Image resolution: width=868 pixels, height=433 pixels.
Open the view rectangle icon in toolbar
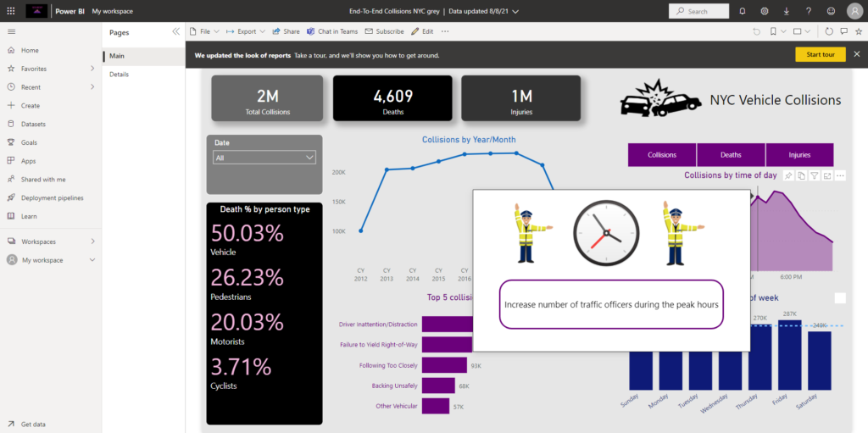[798, 31]
